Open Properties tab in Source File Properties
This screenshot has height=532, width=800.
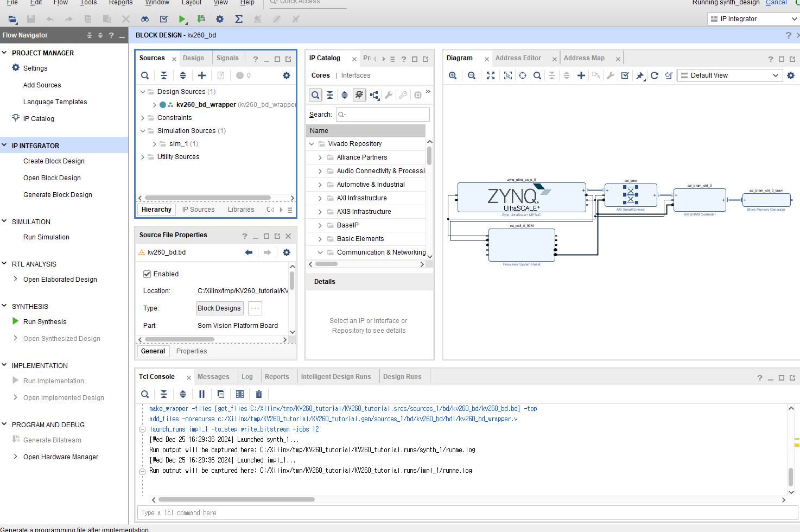tap(192, 351)
